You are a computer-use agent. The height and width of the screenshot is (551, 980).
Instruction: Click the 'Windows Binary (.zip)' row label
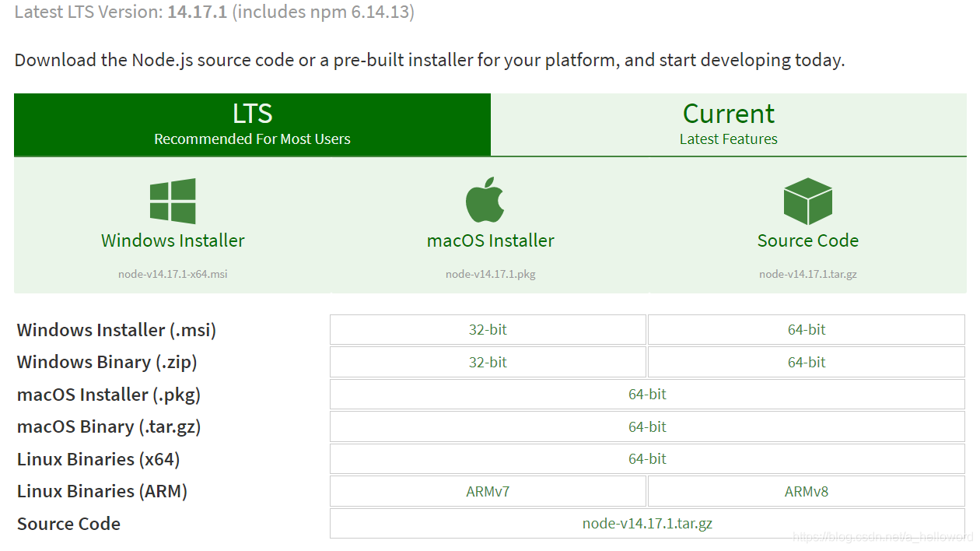point(107,363)
